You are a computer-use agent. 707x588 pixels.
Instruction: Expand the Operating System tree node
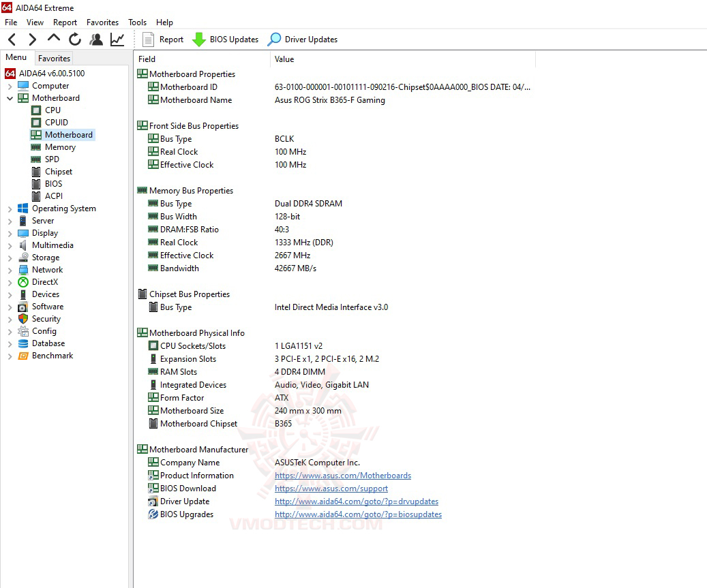10,208
